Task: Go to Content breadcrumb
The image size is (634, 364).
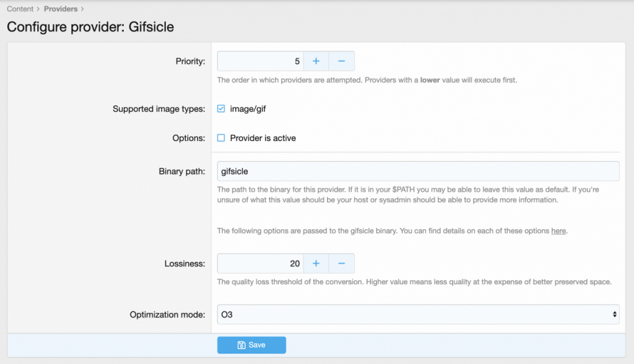Action: pos(20,9)
